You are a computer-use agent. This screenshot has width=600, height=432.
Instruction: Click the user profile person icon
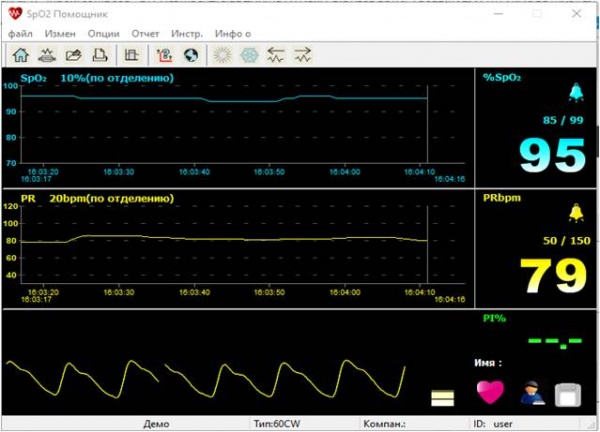[x=532, y=393]
